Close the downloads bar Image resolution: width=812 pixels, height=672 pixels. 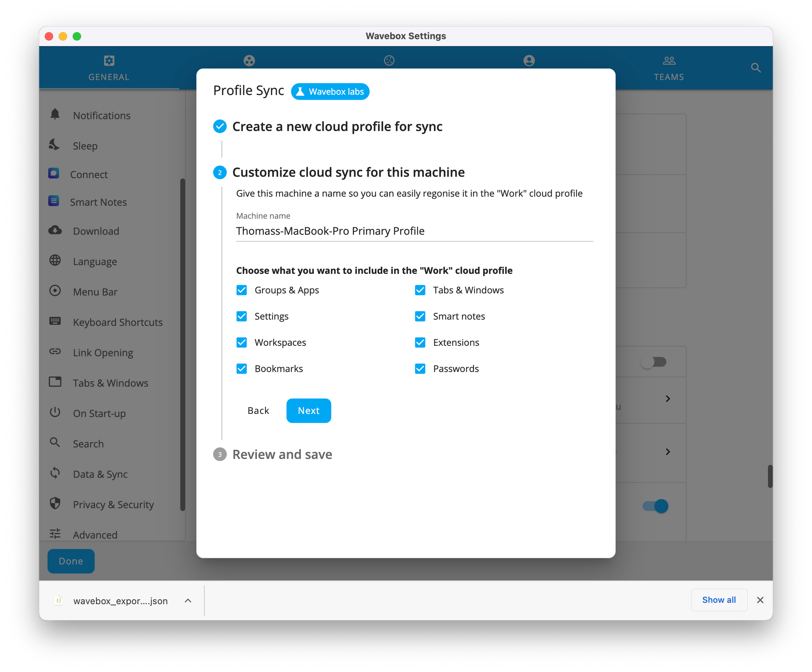[760, 600]
